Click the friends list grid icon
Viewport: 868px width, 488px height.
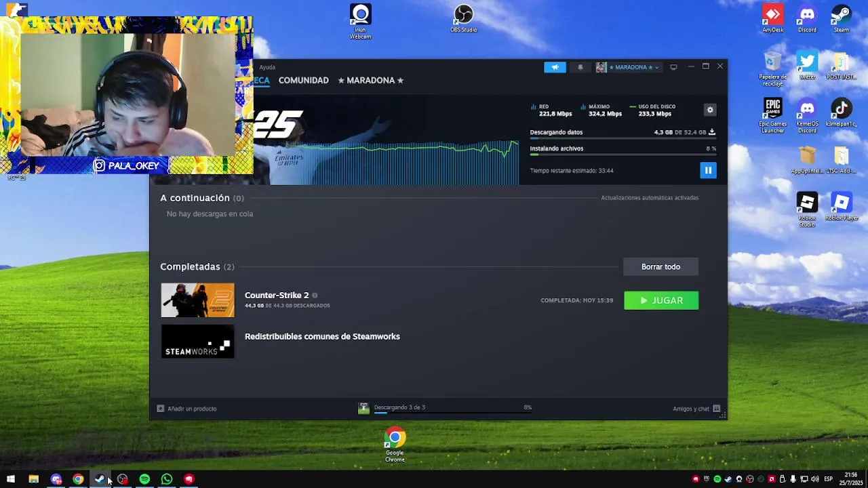(717, 409)
